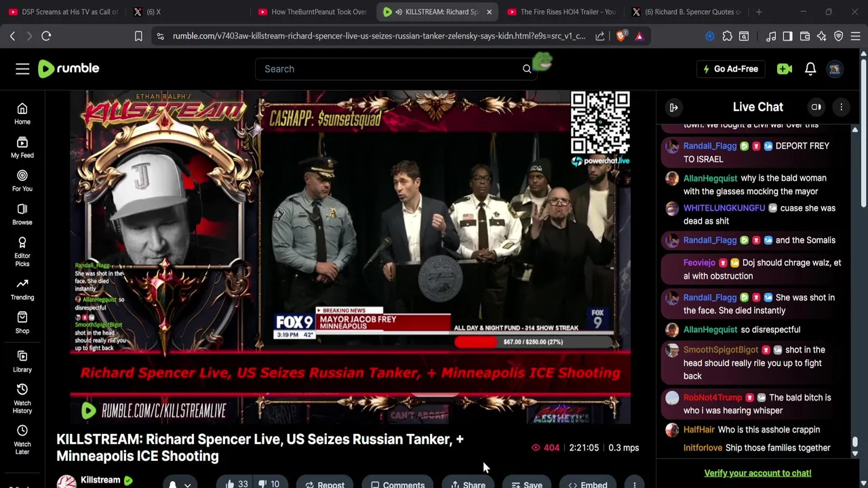Open browser extensions puzzle icon

pos(728,36)
